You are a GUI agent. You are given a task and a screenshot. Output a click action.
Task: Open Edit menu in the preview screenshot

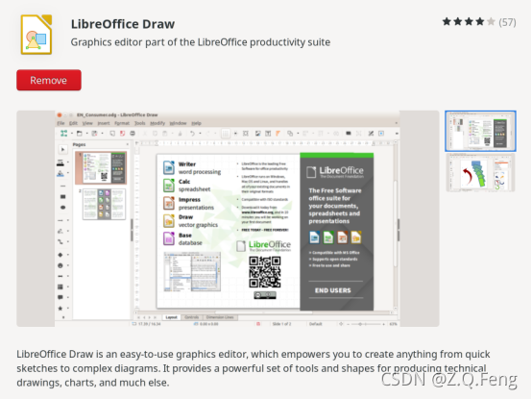click(73, 123)
